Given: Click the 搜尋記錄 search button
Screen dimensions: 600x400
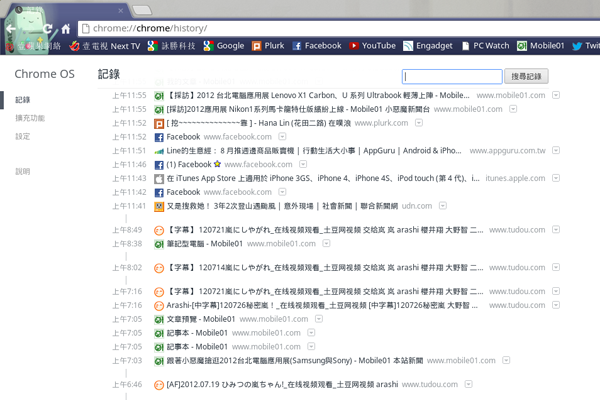Looking at the screenshot, I should click(x=526, y=76).
